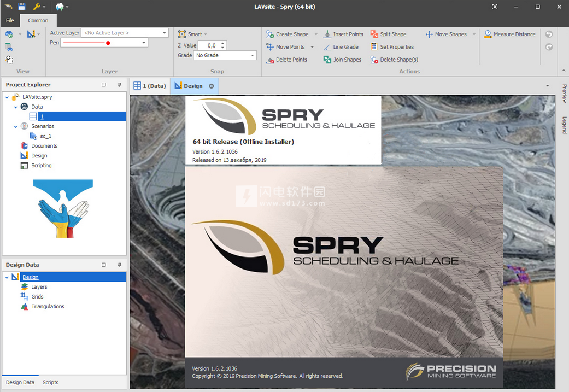The width and height of the screenshot is (569, 392).
Task: Select the Design document tab
Action: pos(193,86)
